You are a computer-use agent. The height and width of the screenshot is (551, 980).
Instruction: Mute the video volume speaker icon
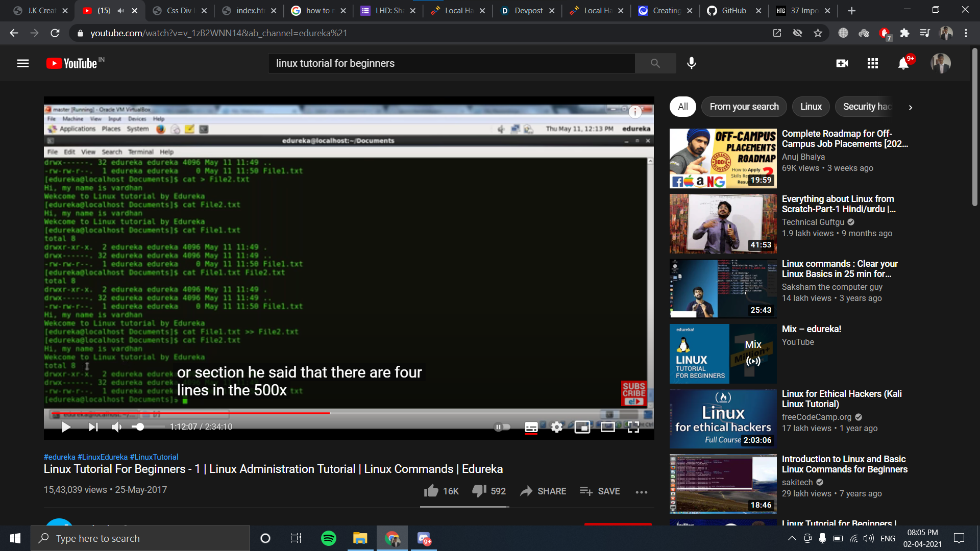click(117, 427)
